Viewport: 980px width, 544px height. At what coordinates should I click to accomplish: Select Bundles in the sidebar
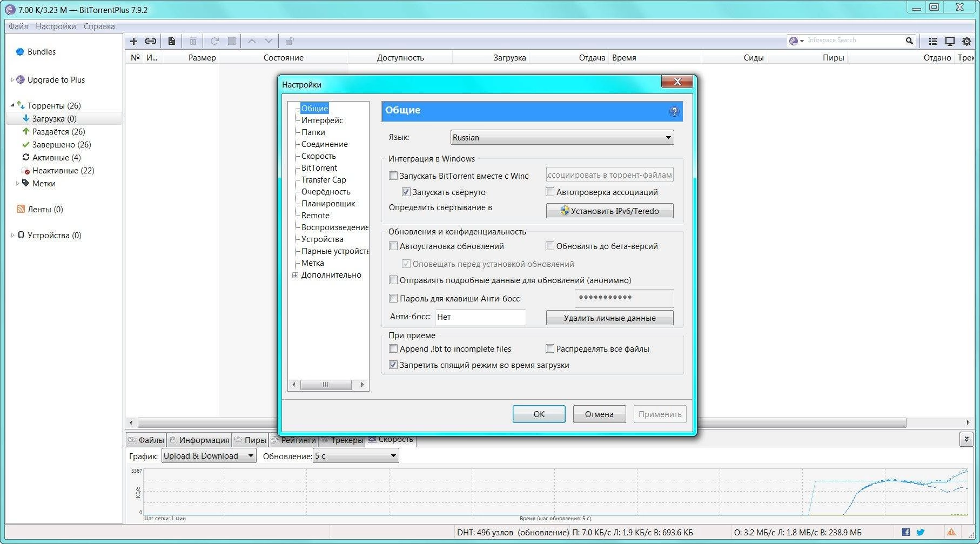(x=42, y=52)
